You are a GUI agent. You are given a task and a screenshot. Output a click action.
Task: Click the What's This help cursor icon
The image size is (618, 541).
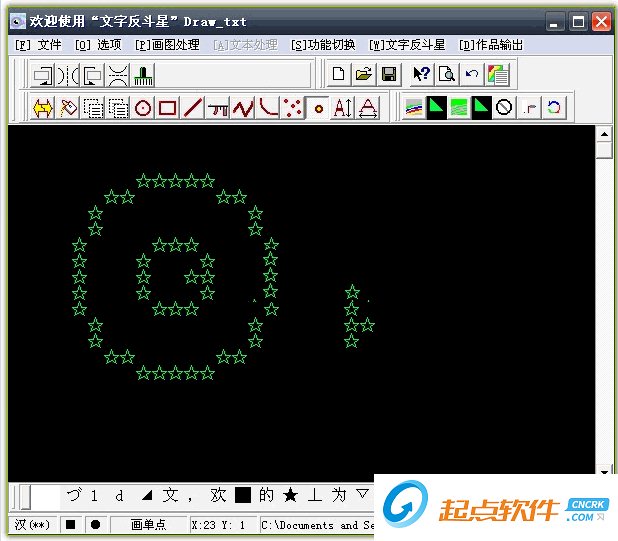click(421, 74)
